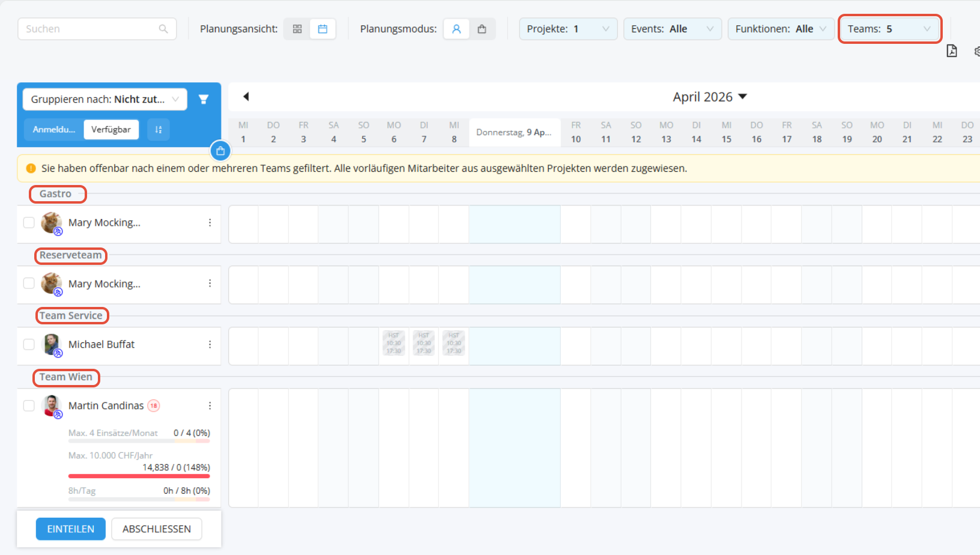Click the EINTEILEN button
This screenshot has width=980, height=555.
coord(71,529)
